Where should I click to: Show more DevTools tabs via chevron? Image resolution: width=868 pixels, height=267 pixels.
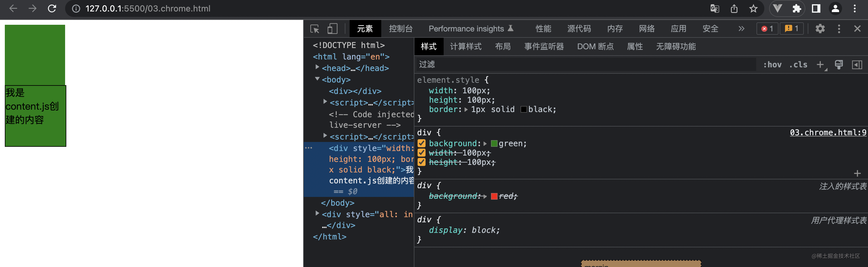[741, 29]
